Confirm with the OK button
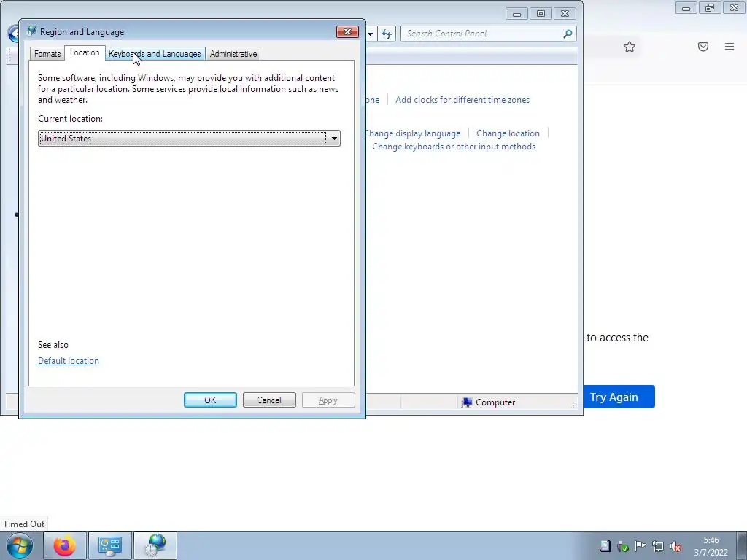 (x=210, y=400)
